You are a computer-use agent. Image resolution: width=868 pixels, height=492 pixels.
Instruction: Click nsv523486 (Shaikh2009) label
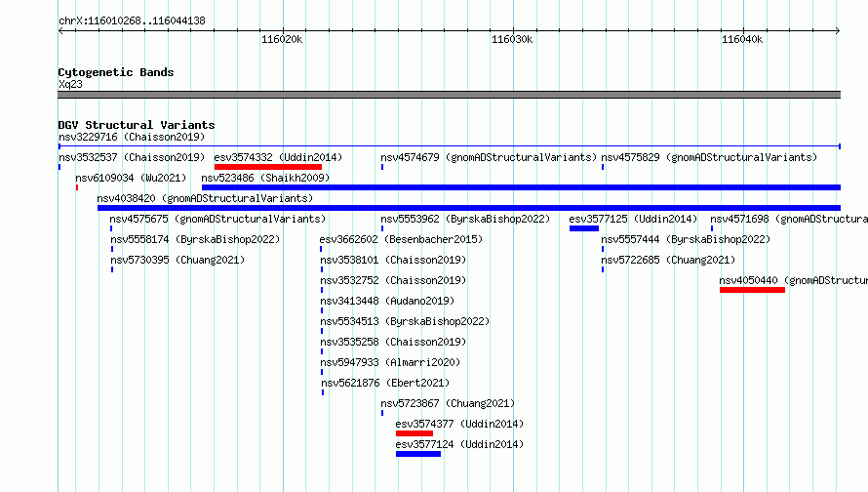point(265,178)
